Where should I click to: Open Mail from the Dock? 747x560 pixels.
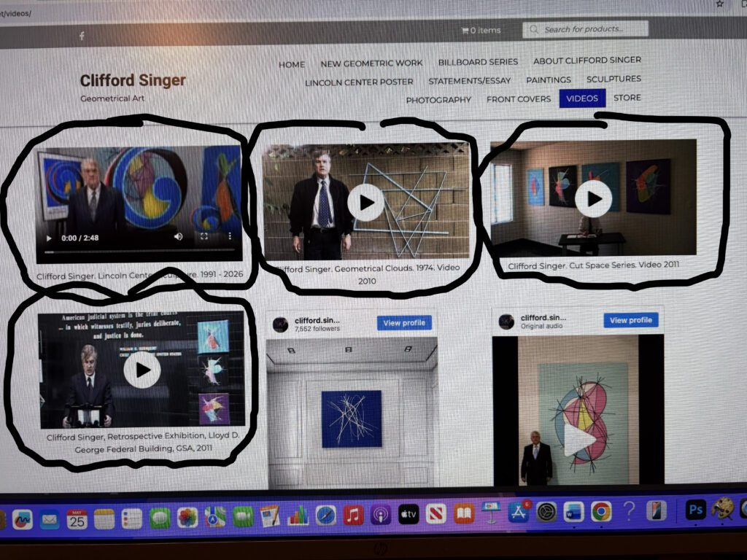49,519
